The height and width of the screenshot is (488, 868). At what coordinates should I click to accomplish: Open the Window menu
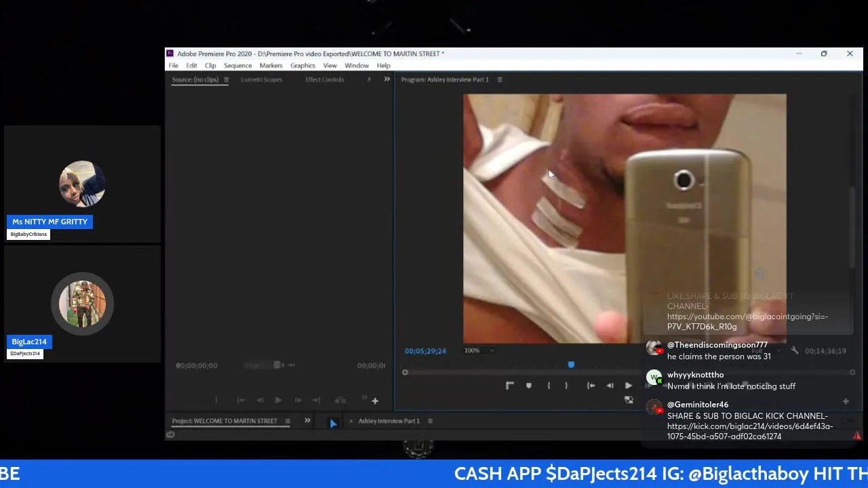357,66
